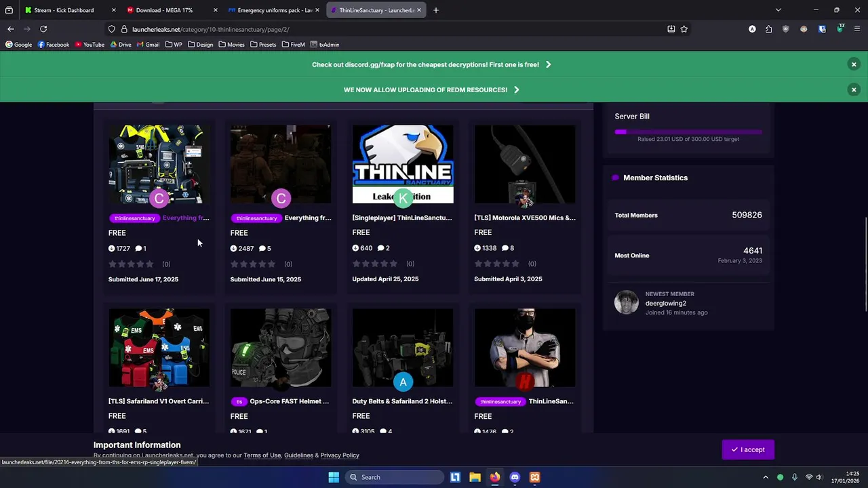The width and height of the screenshot is (868, 488).
Task: Open the tactical helmet thumbnail image
Action: (281, 348)
